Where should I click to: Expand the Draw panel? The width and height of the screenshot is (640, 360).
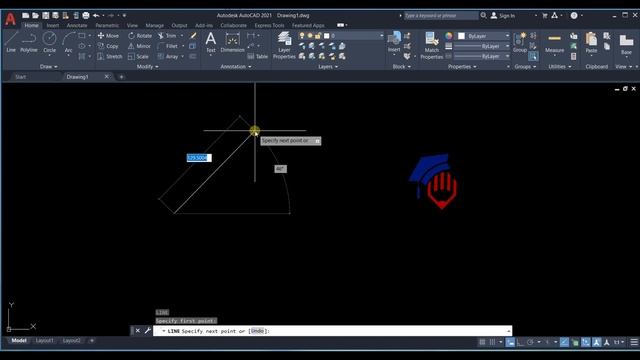[x=49, y=67]
